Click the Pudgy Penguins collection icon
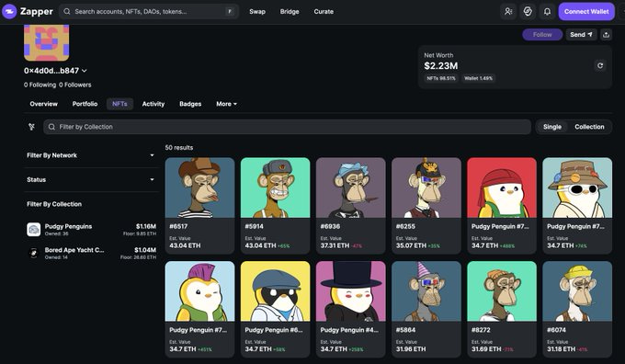Image resolution: width=625 pixels, height=364 pixels. (33, 230)
